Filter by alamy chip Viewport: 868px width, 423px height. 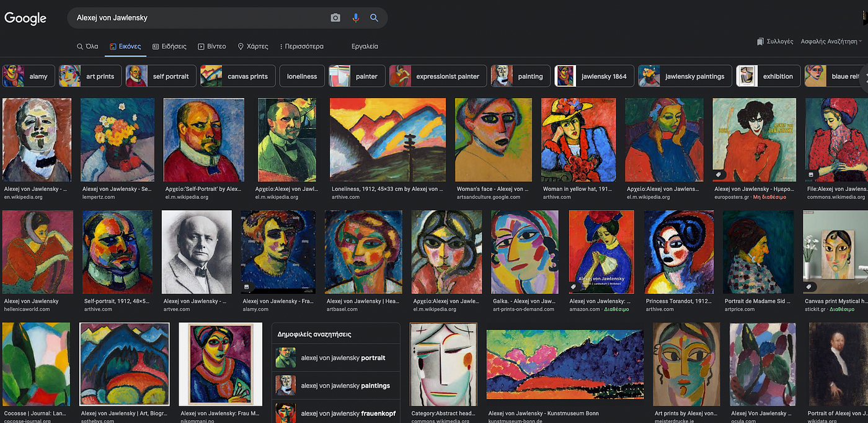point(28,76)
